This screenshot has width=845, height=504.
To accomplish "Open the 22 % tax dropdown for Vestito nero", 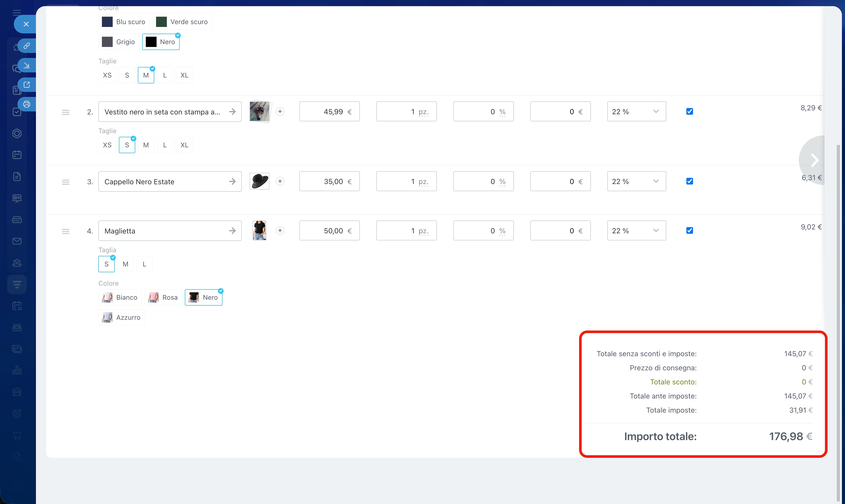I will (636, 111).
